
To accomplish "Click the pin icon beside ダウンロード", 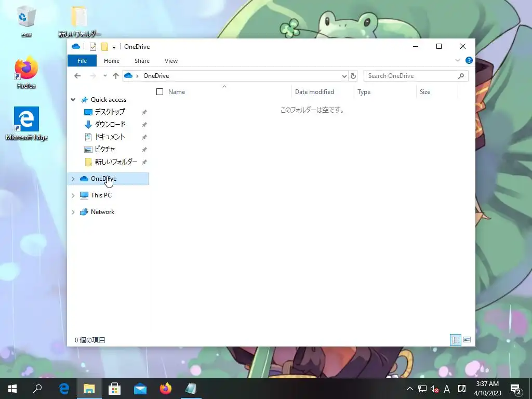I will click(x=144, y=125).
